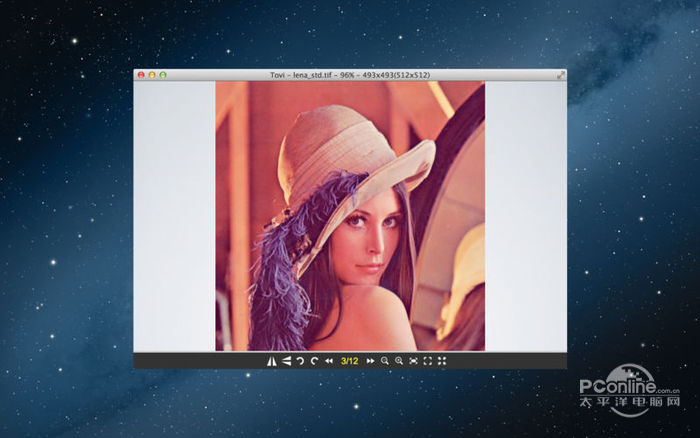Zoom out with the magnifier after next arrows
Screen dimensions: 700x438
click(385, 361)
